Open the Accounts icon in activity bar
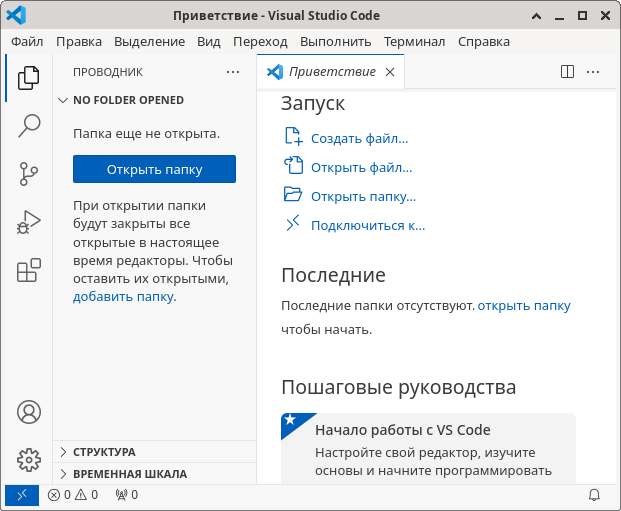 pyautogui.click(x=28, y=412)
